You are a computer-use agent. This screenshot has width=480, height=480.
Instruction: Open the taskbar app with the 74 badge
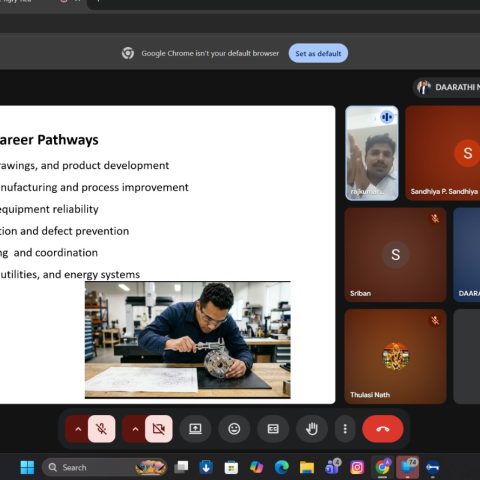(x=407, y=467)
